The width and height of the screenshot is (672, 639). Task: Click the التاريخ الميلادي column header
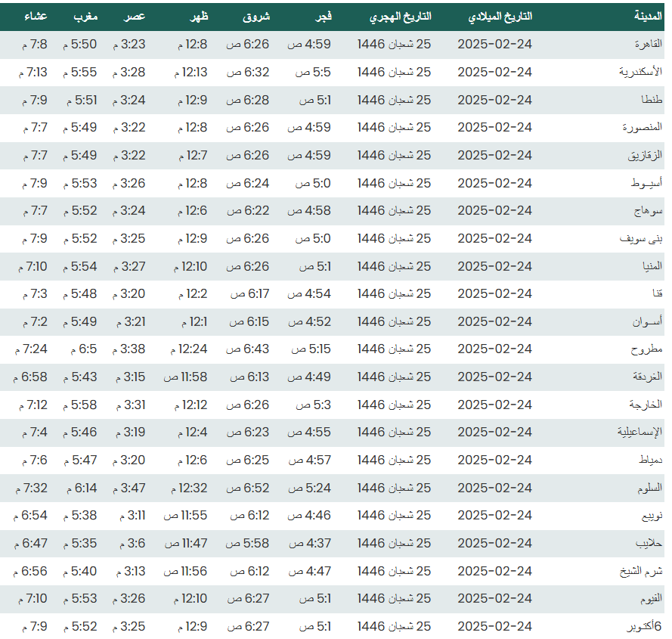tap(500, 17)
